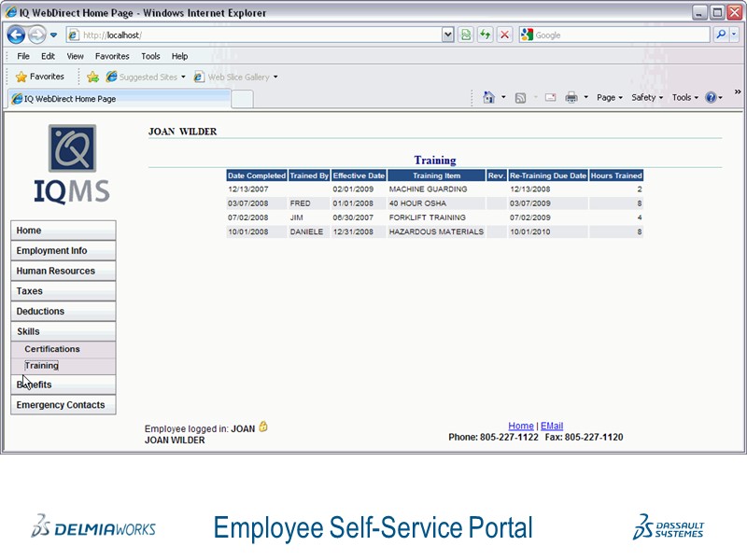
Task: Click the Print icon
Action: pyautogui.click(x=570, y=97)
